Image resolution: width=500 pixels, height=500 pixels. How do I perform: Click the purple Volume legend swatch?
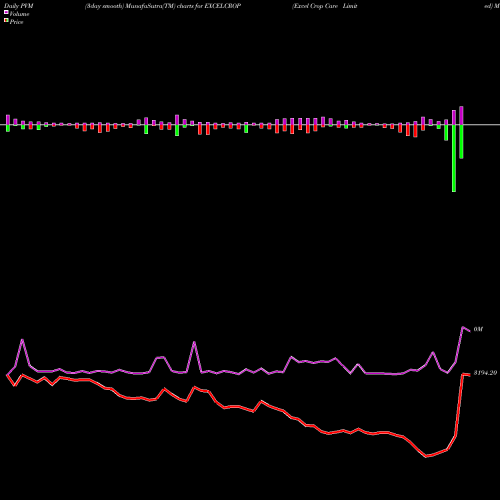(x=6, y=12)
